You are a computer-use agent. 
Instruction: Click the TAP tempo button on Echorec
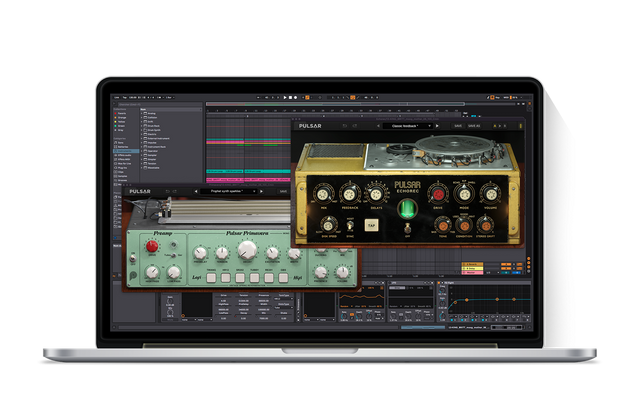(x=373, y=226)
